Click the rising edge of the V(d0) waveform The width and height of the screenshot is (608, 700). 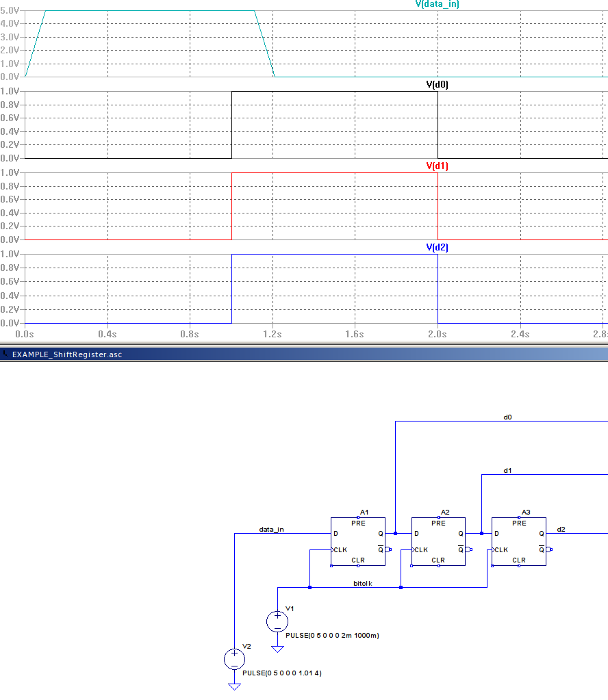(x=231, y=123)
